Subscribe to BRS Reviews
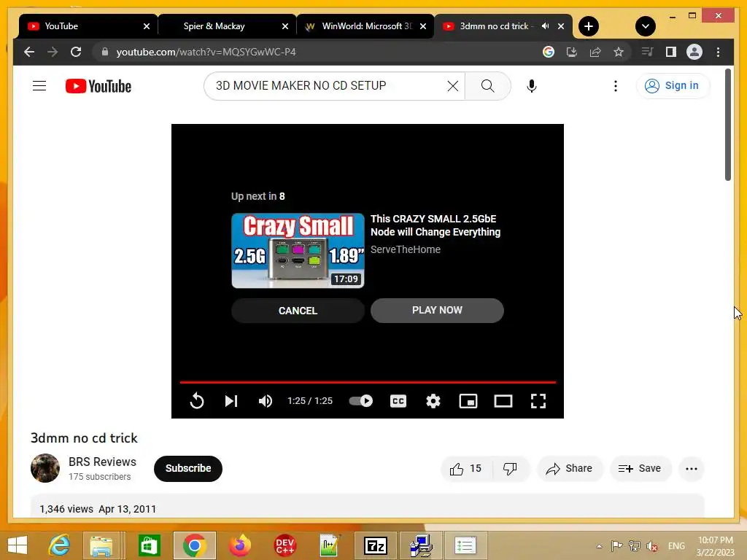Viewport: 747px width, 560px height. click(188, 469)
